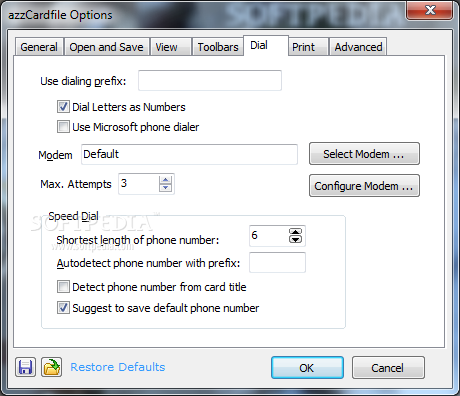
Task: Select the Dial tab
Action: (266, 45)
